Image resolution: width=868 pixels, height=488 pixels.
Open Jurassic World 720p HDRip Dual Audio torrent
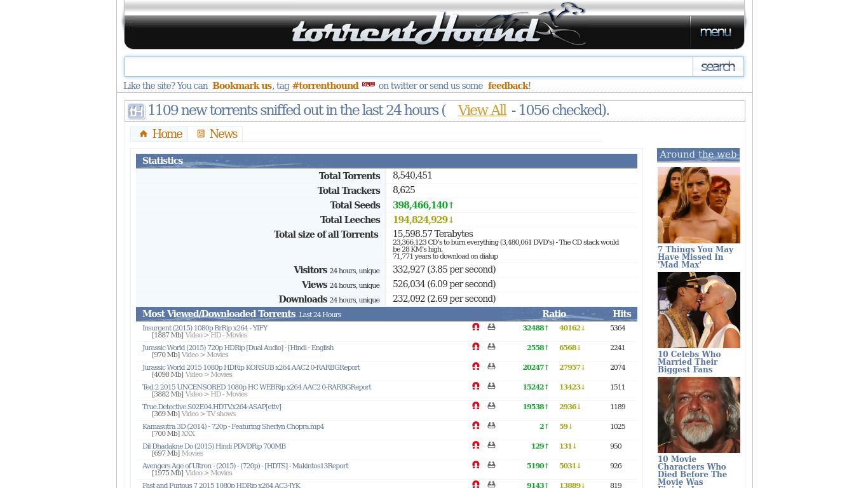coord(238,348)
